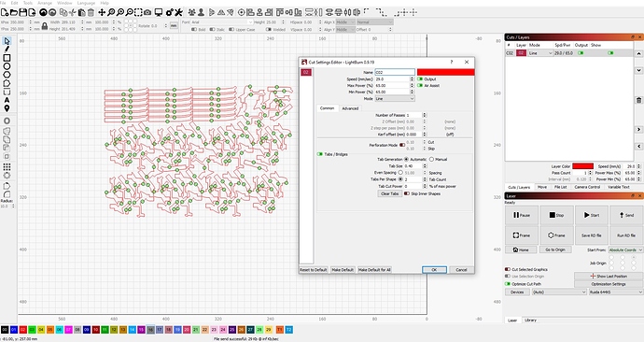Select Manual tab generation radio
This screenshot has height=342, width=644.
tap(431, 159)
